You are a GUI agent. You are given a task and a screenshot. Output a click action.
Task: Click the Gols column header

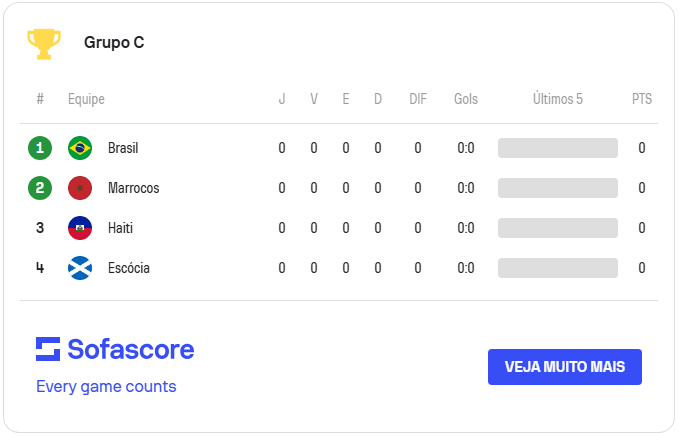pyautogui.click(x=466, y=99)
